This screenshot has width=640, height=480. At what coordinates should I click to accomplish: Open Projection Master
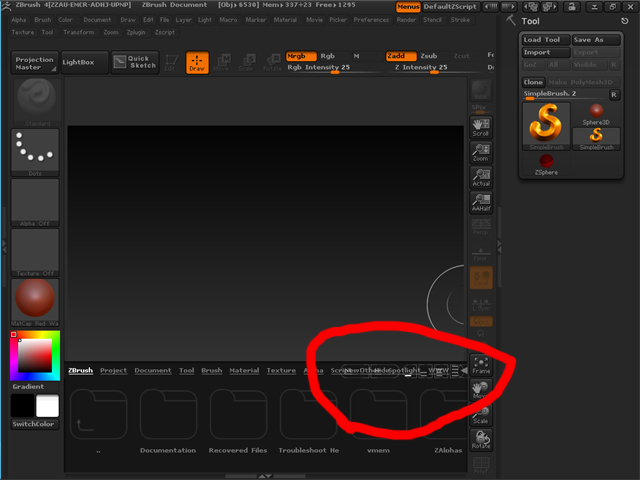click(35, 62)
